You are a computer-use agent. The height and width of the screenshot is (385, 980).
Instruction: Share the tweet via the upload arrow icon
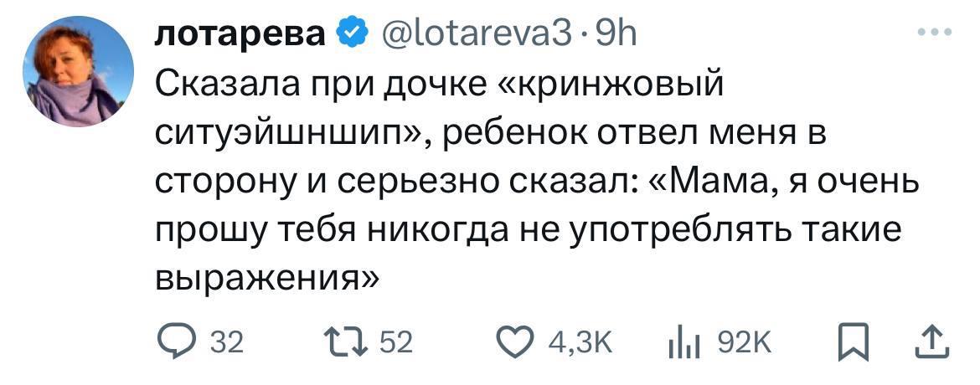pos(933,342)
